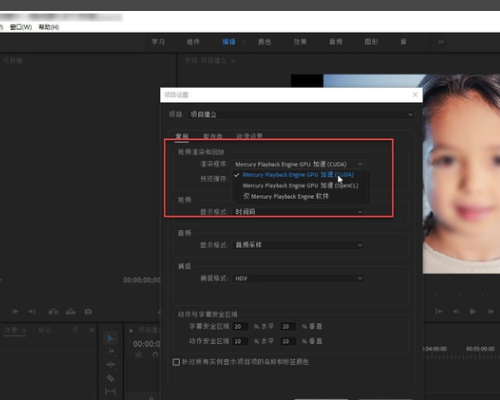Select the Ripple Edit tool

coord(110,364)
